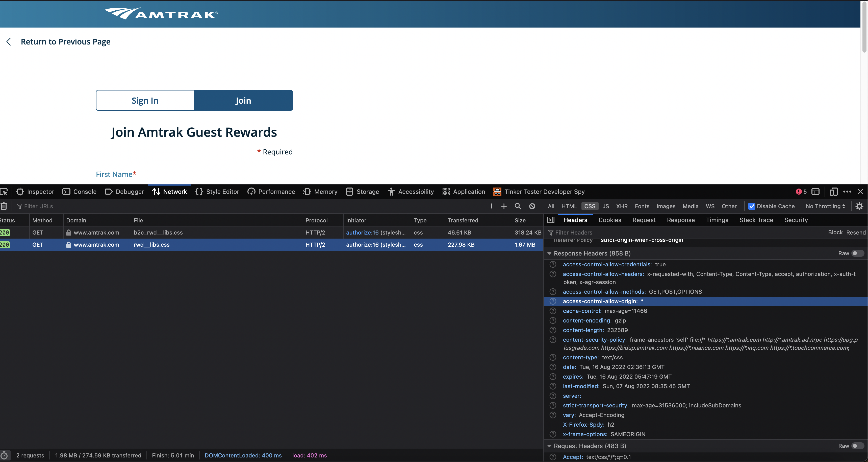Uncheck the Disable Cache checkbox
Screen dimensions: 868x462
tap(752, 206)
